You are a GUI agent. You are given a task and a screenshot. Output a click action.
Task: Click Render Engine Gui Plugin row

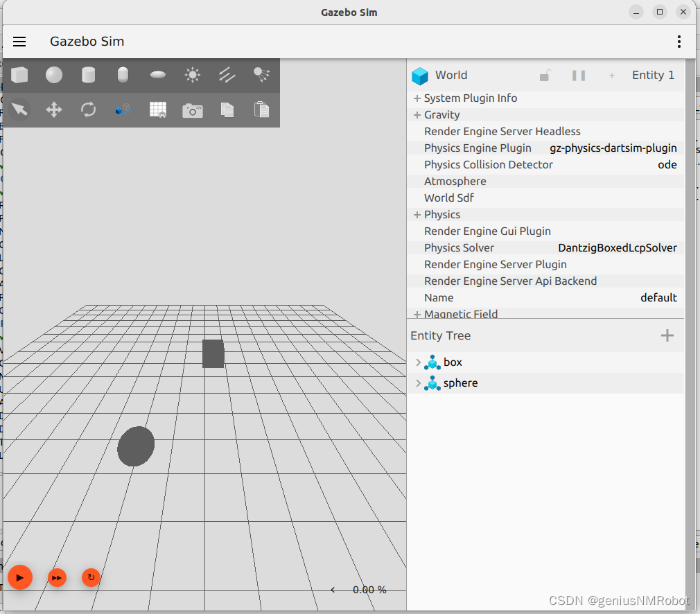[x=545, y=231]
